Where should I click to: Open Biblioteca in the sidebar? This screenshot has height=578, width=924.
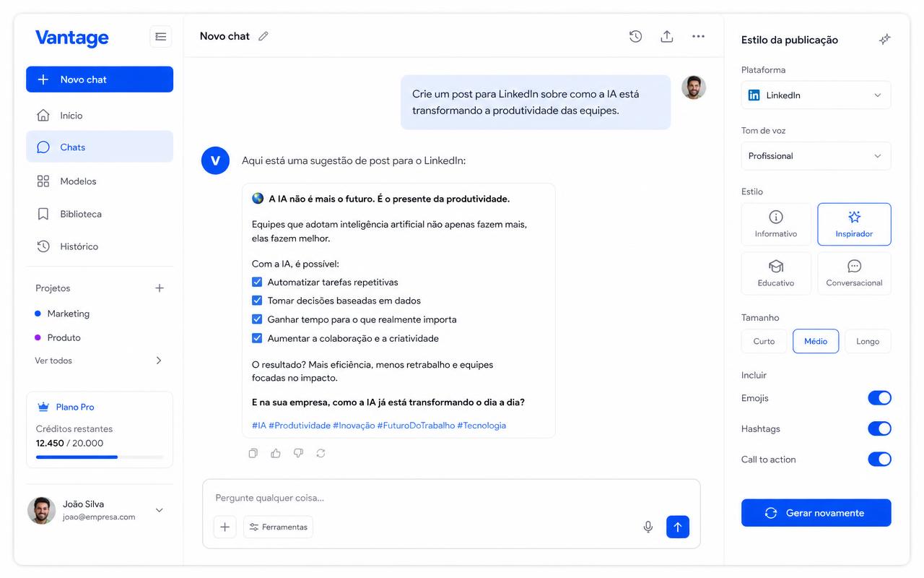tap(100, 214)
